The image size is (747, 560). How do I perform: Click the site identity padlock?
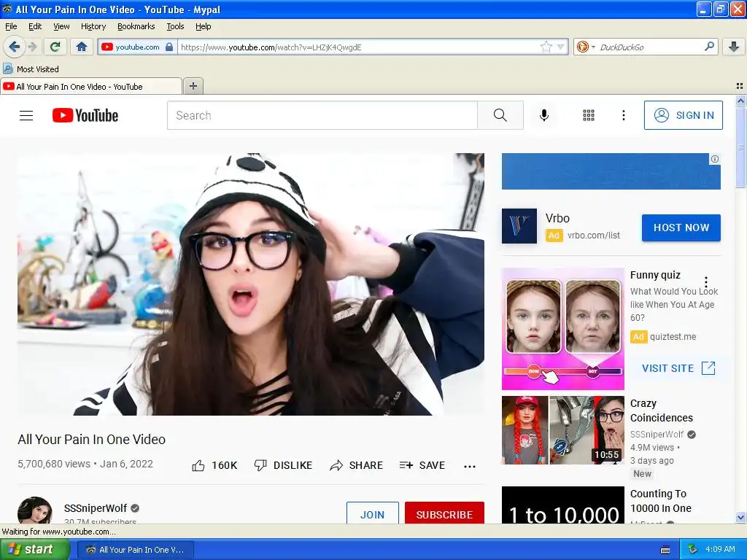tap(169, 47)
